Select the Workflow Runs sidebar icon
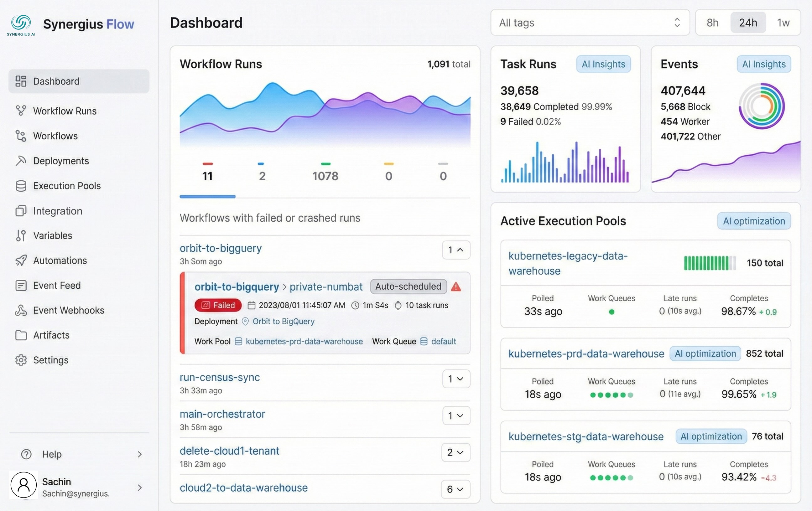812x511 pixels. [x=21, y=111]
